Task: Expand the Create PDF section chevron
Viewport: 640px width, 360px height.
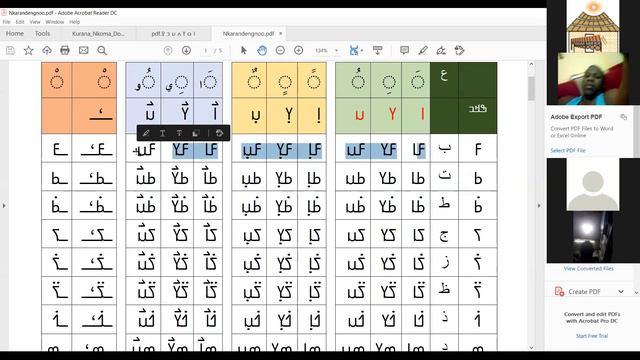Action: click(x=621, y=291)
